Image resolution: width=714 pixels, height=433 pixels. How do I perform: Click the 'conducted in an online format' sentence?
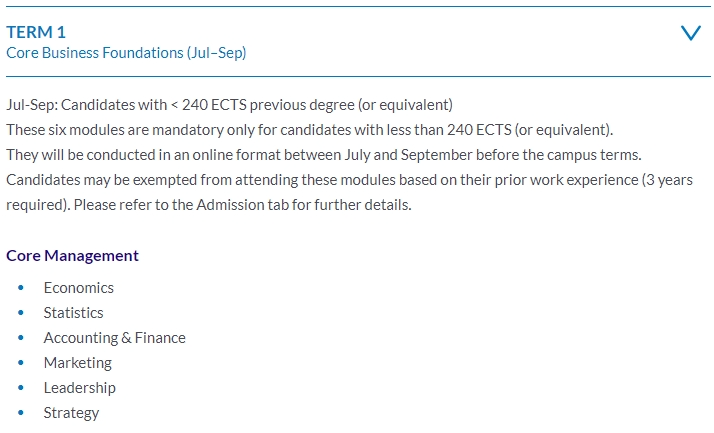click(x=324, y=155)
